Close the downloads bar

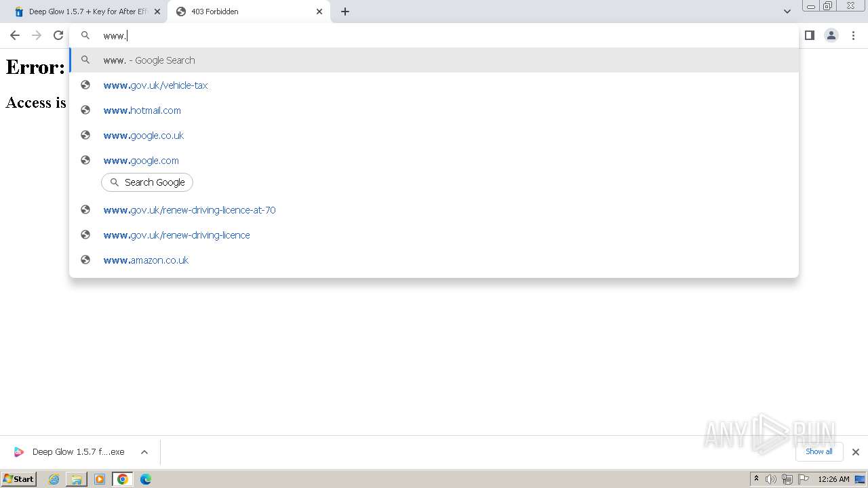click(x=855, y=452)
